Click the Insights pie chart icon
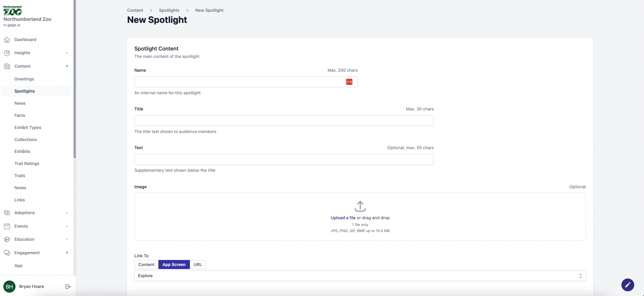Viewport: 644px width, 296px height. coord(7,53)
